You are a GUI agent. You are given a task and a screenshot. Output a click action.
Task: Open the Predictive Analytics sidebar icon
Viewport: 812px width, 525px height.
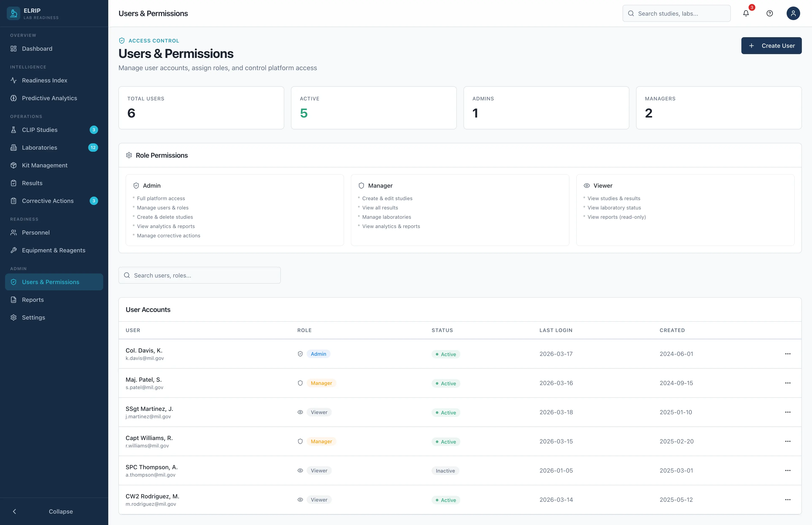coord(14,98)
